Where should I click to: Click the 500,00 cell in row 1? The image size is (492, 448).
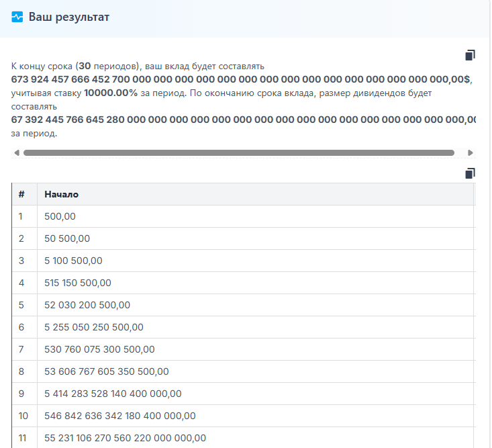60,216
